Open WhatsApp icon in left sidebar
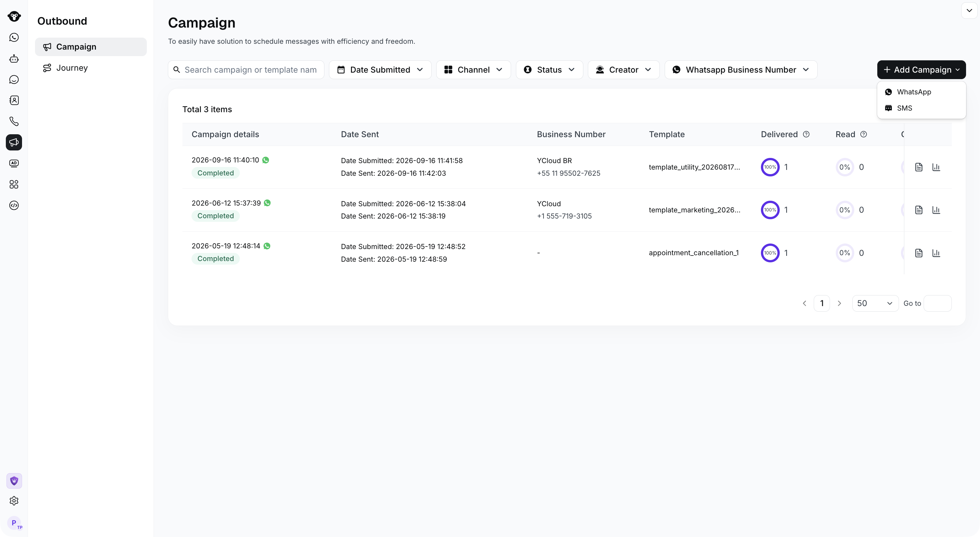 point(14,37)
